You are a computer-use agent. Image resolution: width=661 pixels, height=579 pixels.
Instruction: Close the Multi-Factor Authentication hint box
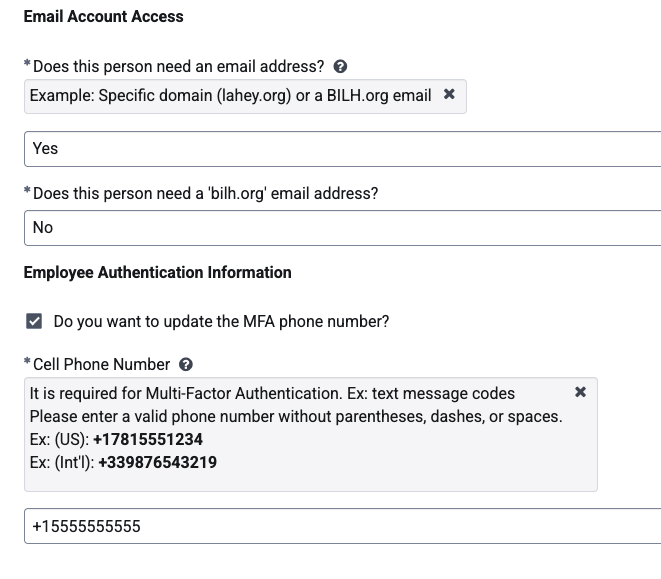[x=580, y=392]
